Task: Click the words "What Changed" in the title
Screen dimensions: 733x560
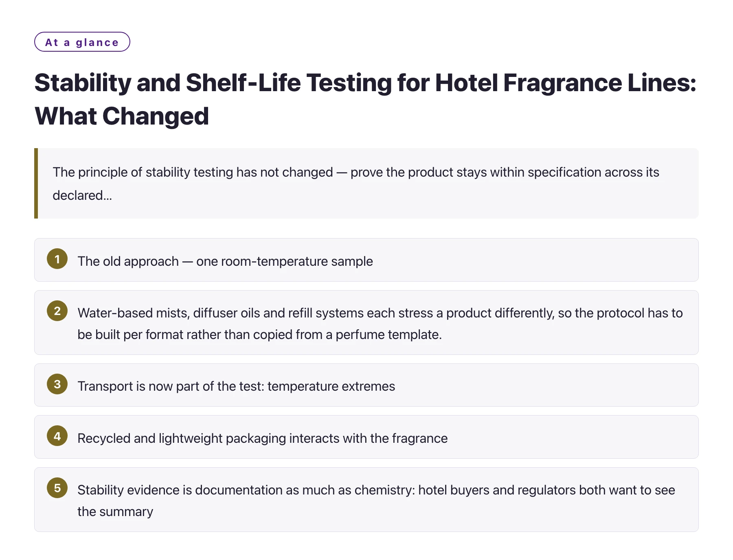Action: [122, 116]
